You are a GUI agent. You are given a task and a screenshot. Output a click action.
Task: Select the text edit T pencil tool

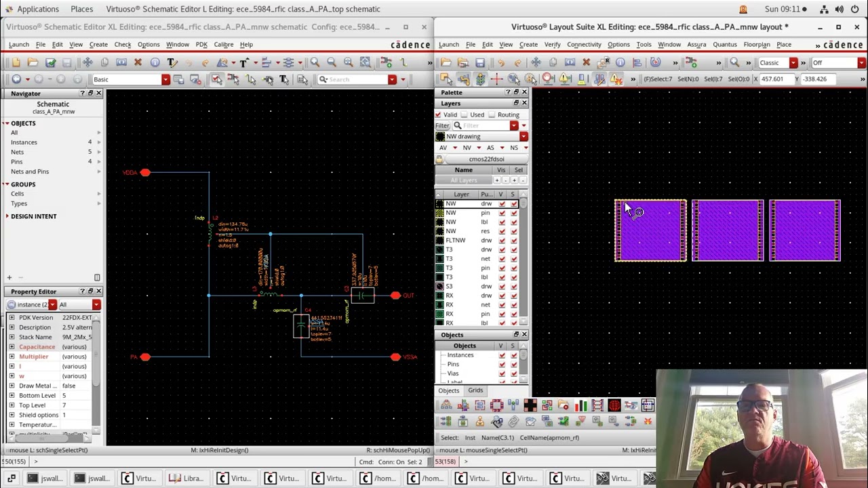click(172, 62)
